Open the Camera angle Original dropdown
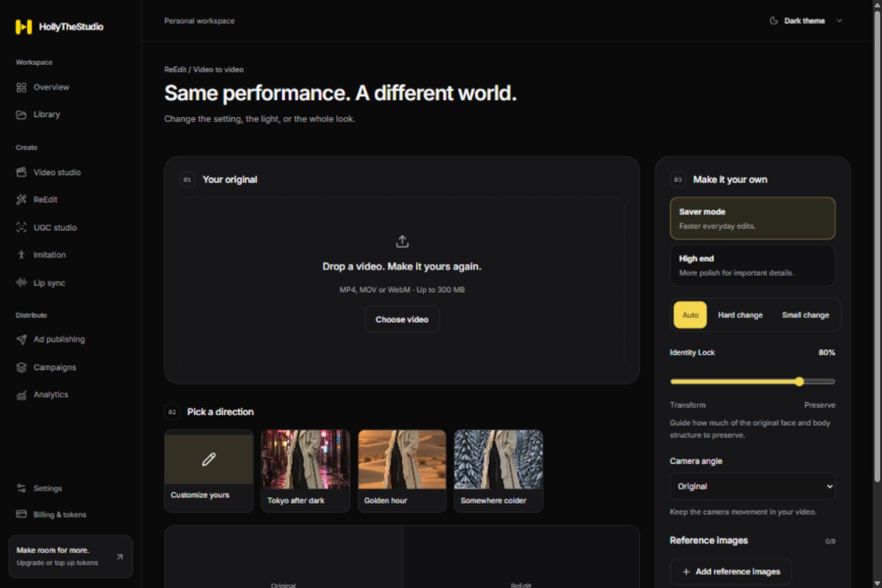882x588 pixels. (753, 486)
